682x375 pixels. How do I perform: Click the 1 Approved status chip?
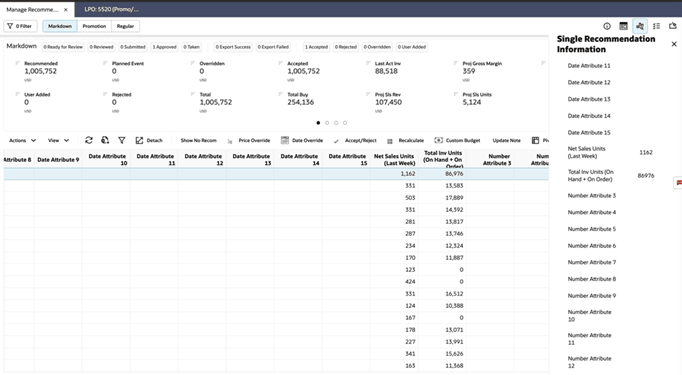[164, 47]
